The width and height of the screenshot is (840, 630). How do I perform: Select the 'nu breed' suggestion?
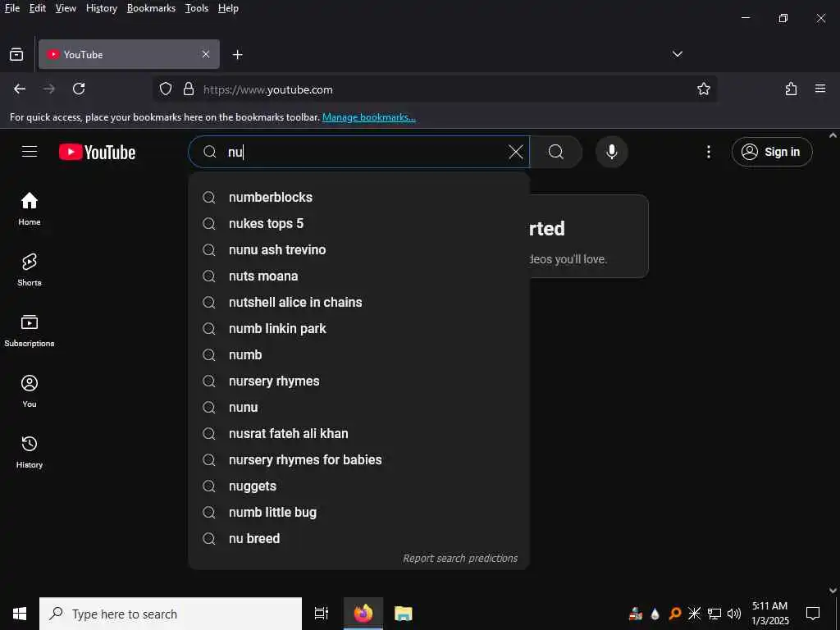pyautogui.click(x=359, y=538)
